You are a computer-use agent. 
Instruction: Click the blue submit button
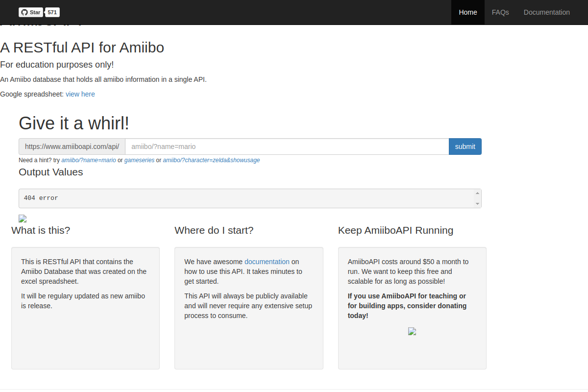[465, 147]
